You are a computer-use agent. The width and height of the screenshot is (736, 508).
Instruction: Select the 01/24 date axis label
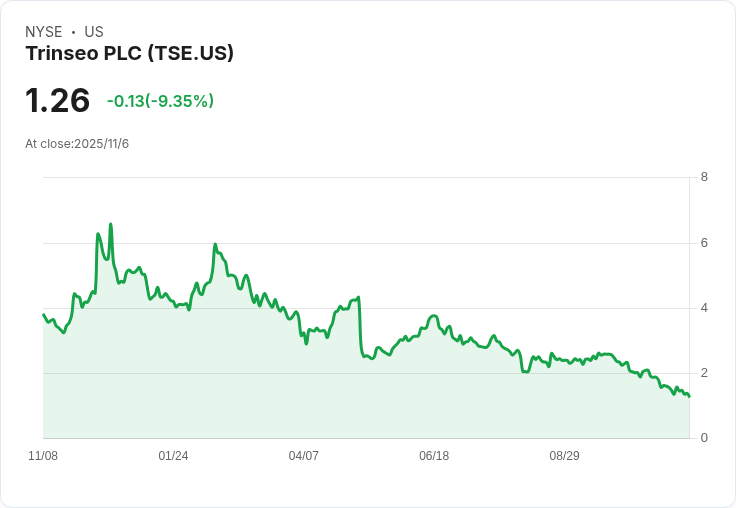(173, 456)
